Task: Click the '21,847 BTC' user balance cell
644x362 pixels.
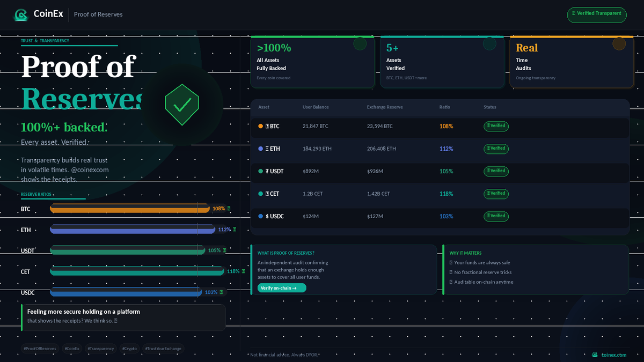Action: pos(315,127)
